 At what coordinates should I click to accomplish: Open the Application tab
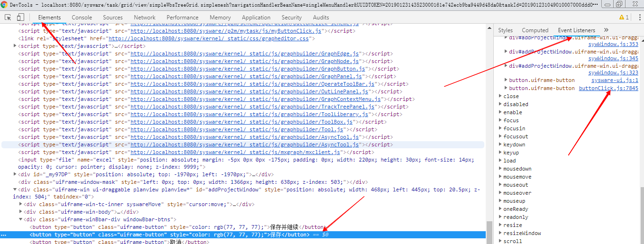pyautogui.click(x=256, y=18)
